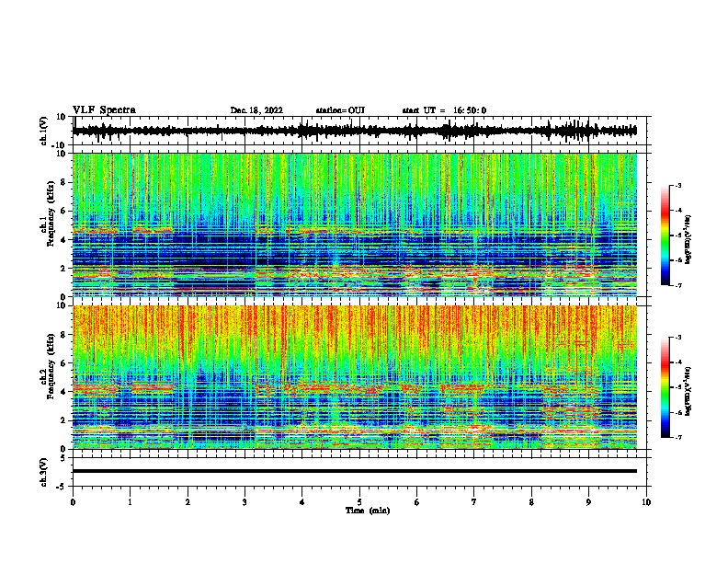The image size is (728, 563).
Task: Click time axis tick label "7"
Action: [474, 502]
